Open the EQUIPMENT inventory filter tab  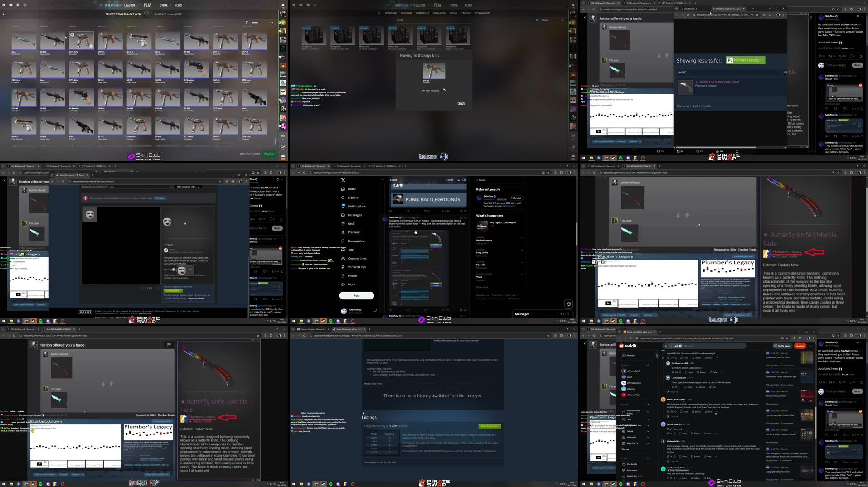[406, 13]
